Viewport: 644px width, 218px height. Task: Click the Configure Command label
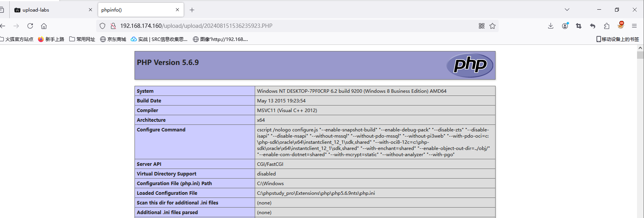(161, 130)
